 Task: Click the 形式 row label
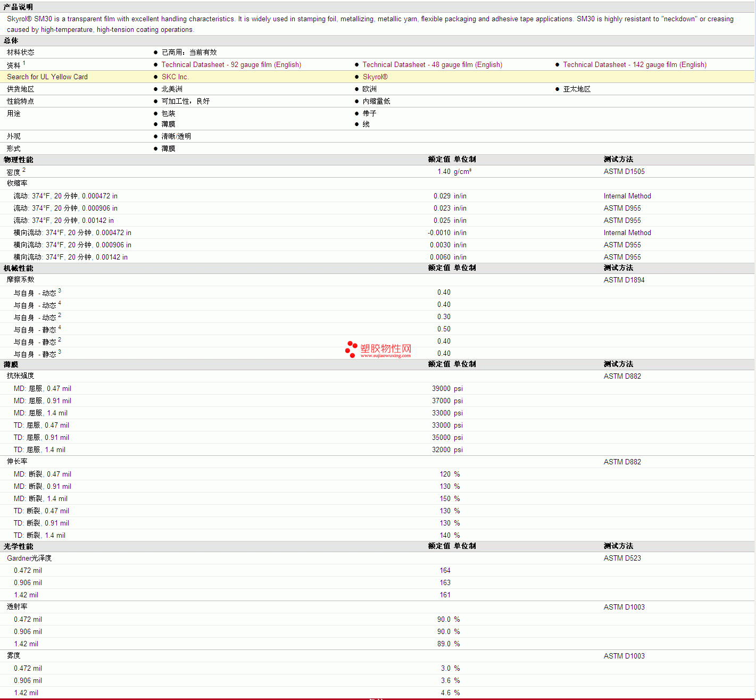click(x=13, y=148)
